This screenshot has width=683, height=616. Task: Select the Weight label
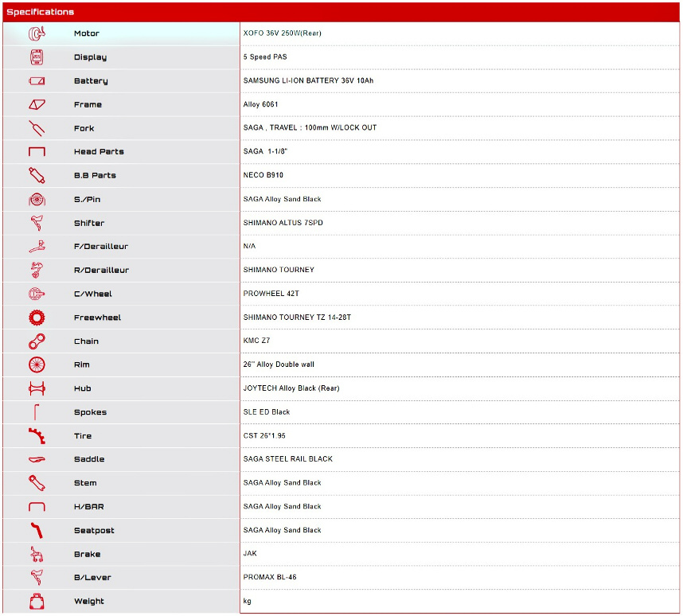click(89, 601)
